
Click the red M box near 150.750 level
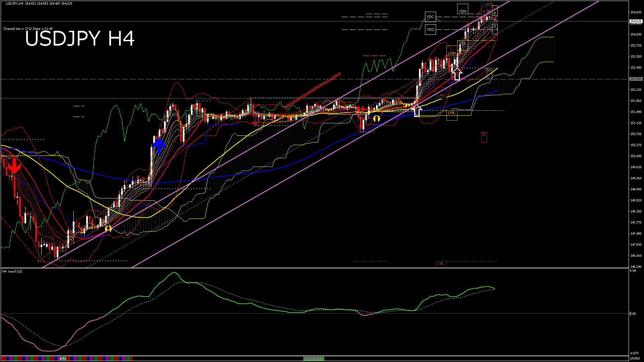pyautogui.click(x=484, y=137)
